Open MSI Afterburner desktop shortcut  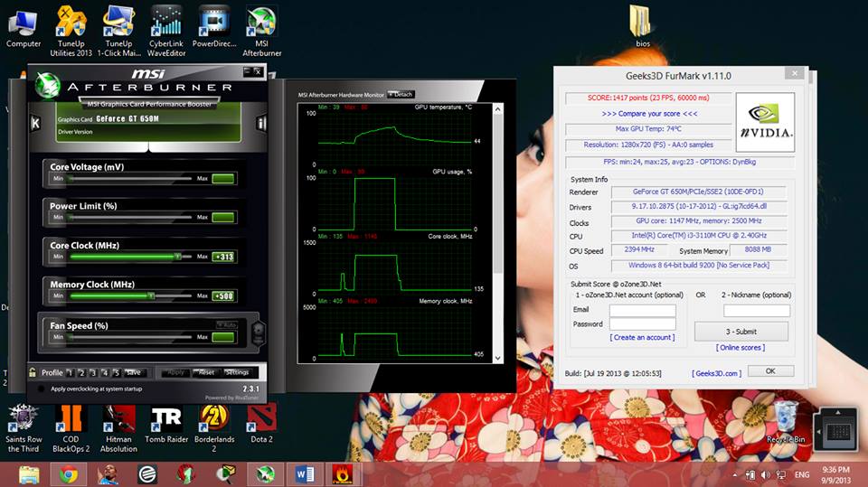pyautogui.click(x=262, y=33)
